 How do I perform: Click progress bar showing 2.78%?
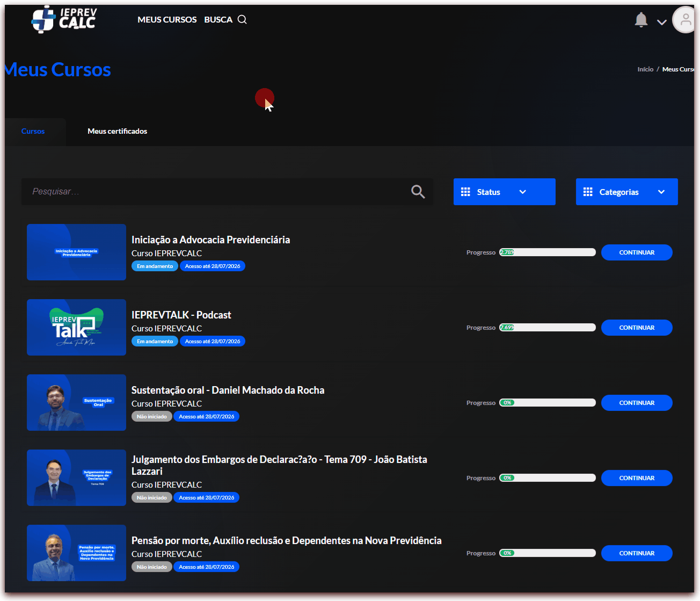548,252
